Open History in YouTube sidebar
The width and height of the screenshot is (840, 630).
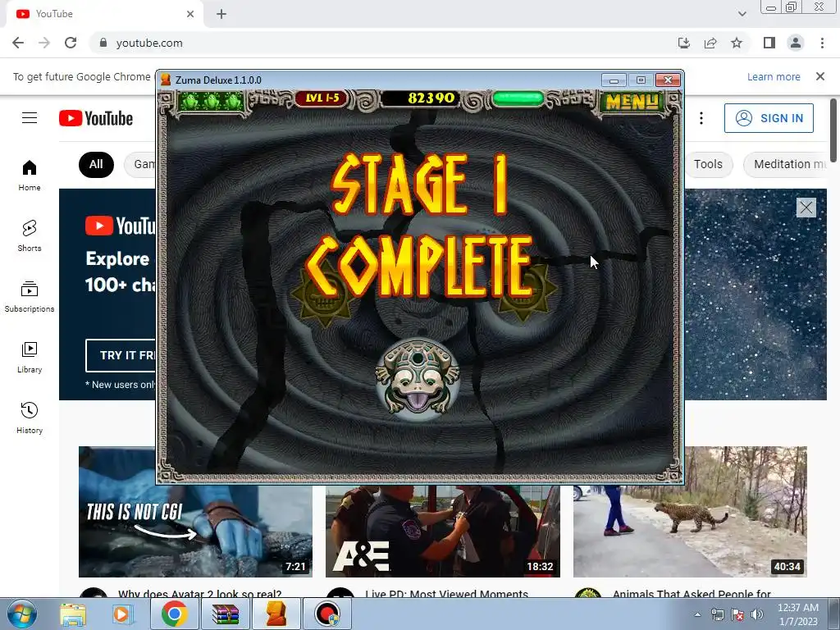[30, 418]
